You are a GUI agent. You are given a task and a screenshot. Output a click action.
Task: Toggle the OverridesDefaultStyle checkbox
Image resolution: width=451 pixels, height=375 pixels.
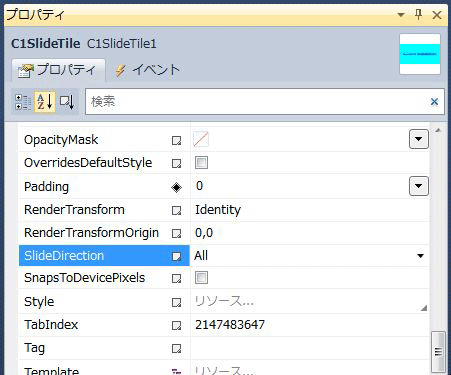201,163
